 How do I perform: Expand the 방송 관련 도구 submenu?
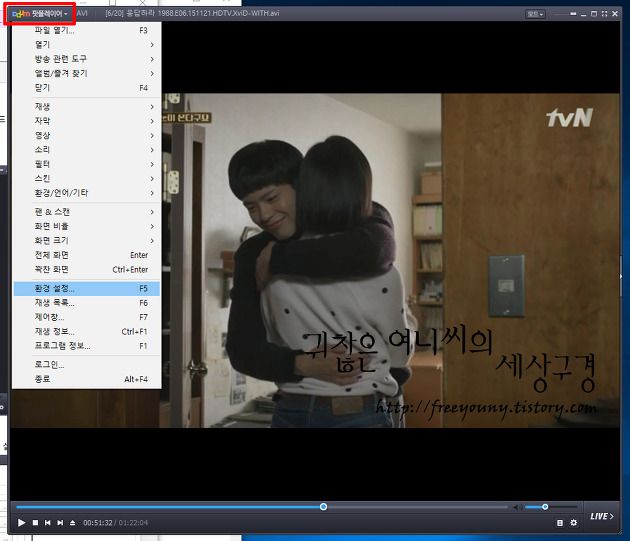(x=87, y=59)
